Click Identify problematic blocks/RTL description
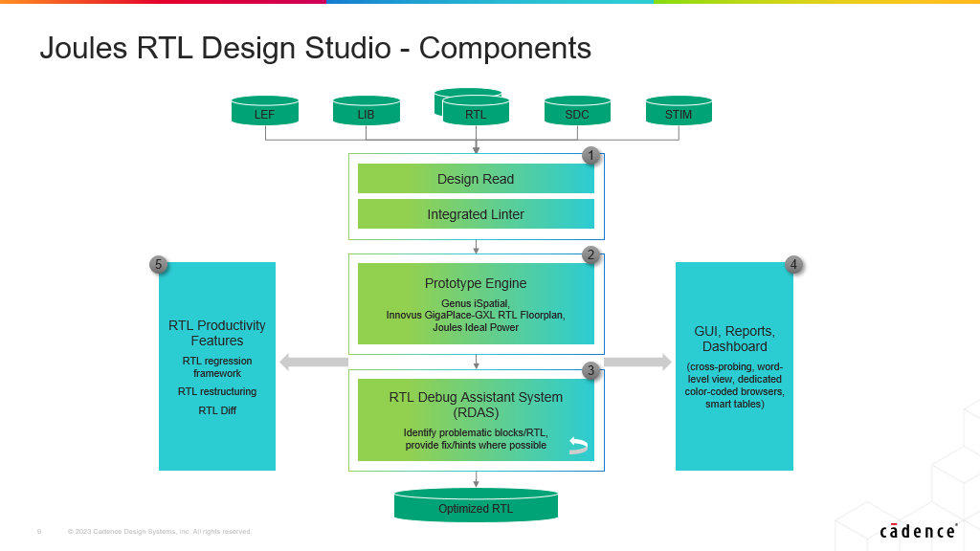The width and height of the screenshot is (980, 551). [x=476, y=438]
